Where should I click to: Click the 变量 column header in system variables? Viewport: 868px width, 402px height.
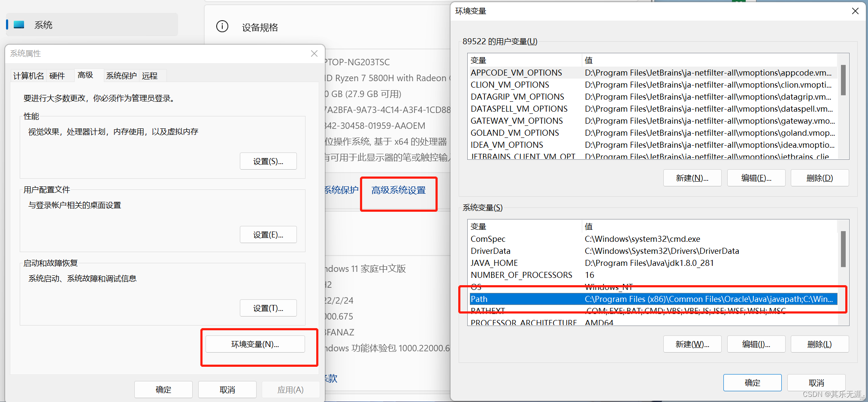click(x=525, y=226)
